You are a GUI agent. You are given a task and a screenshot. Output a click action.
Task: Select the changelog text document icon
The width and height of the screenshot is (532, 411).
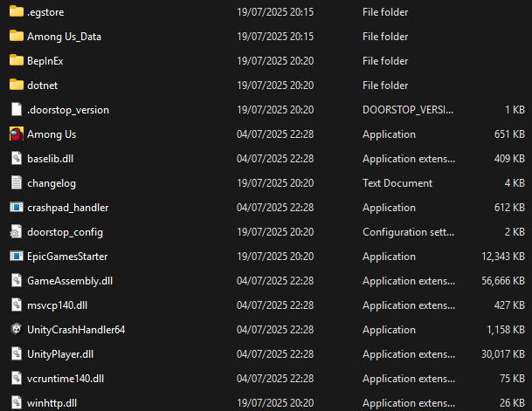(16, 183)
